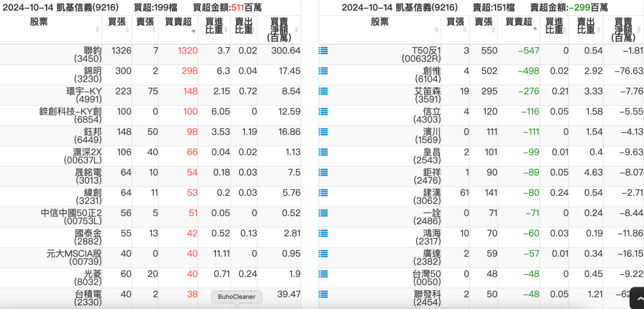The image size is (644, 309).
Task: Sort the 賣超 table by 買賣超 column
Action: click(x=519, y=26)
